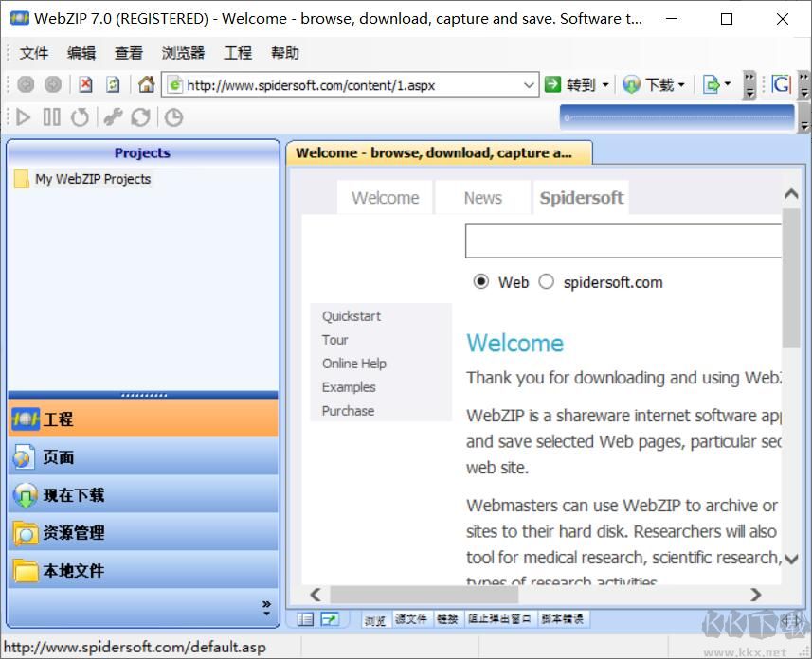Viewport: 812px width, 659px height.
Task: Select the Welcome browser document tab
Action: (x=439, y=152)
